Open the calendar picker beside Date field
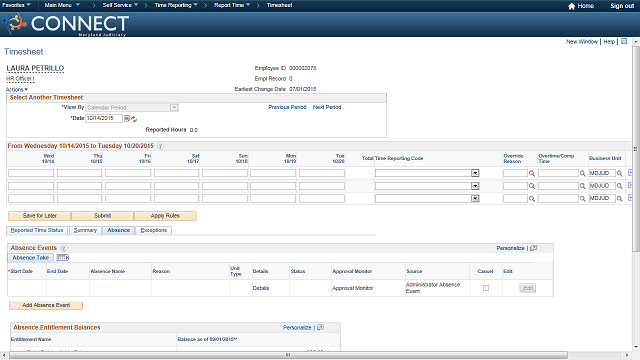The height and width of the screenshot is (360, 640). click(x=127, y=119)
